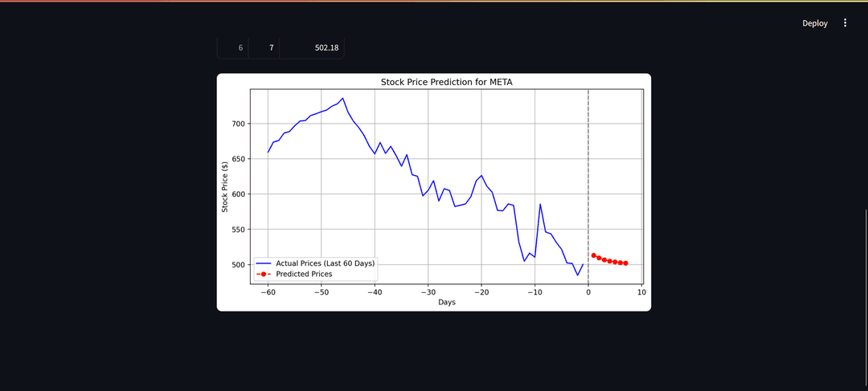Screen dimensions: 868x391
Task: Click the blue line sample in the legend
Action: coord(264,263)
